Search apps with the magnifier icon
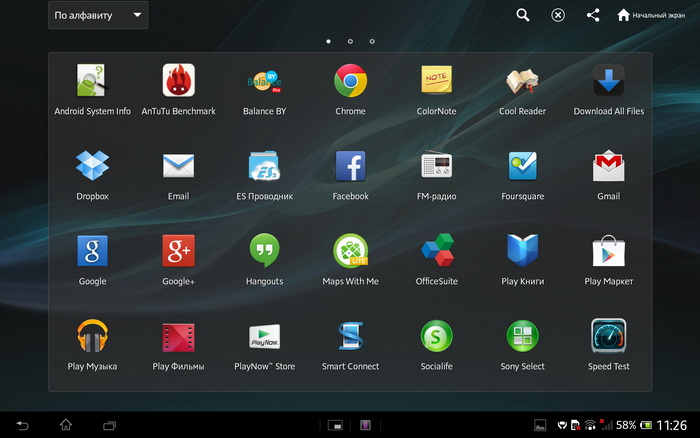This screenshot has width=700, height=438. point(523,15)
